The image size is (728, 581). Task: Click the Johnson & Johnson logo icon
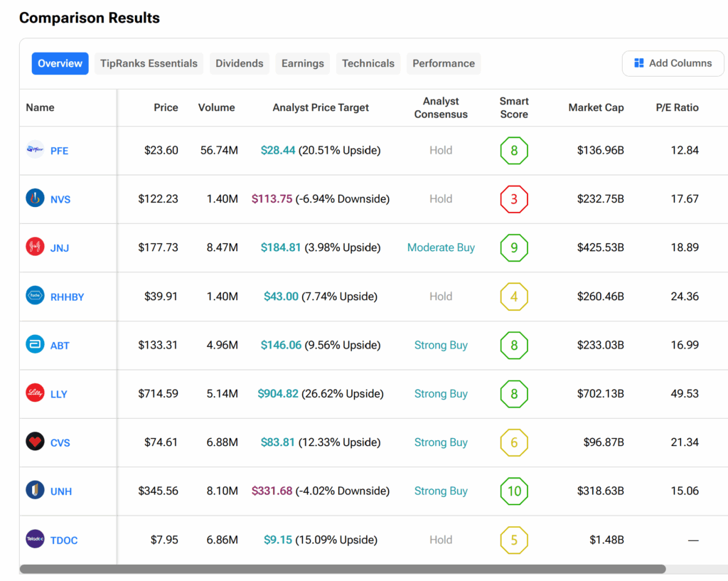35,247
